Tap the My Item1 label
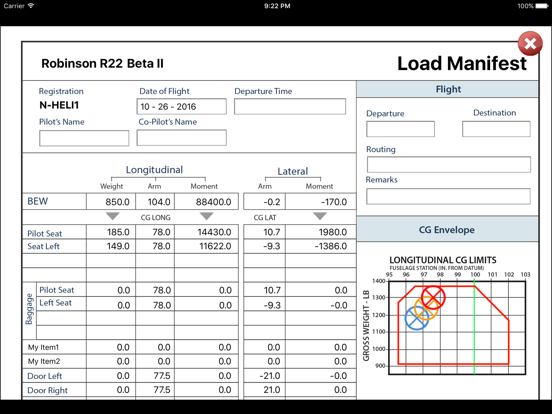Screen dimensions: 552x414 (43, 347)
